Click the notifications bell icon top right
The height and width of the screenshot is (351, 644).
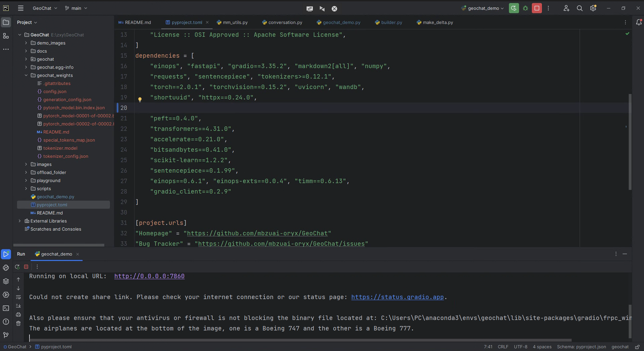click(x=638, y=22)
